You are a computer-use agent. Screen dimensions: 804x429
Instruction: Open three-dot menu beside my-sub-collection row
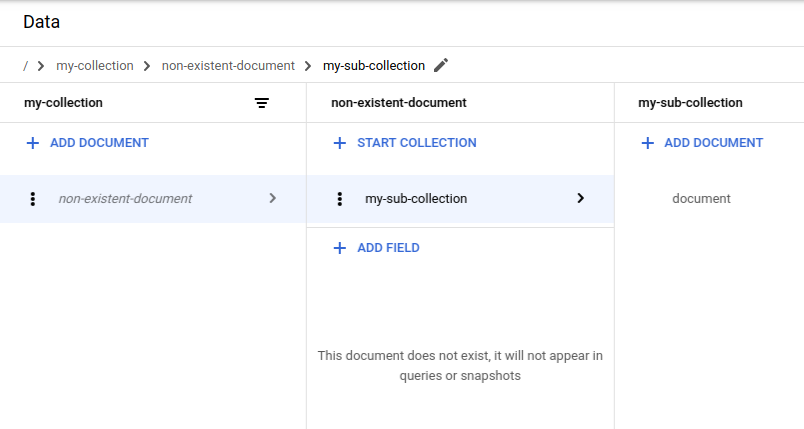(340, 199)
